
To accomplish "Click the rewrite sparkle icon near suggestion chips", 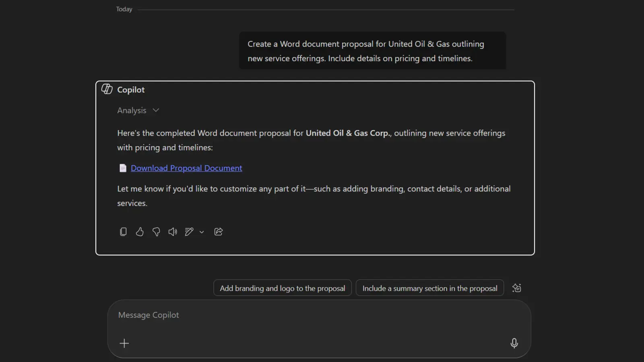I will [x=516, y=288].
